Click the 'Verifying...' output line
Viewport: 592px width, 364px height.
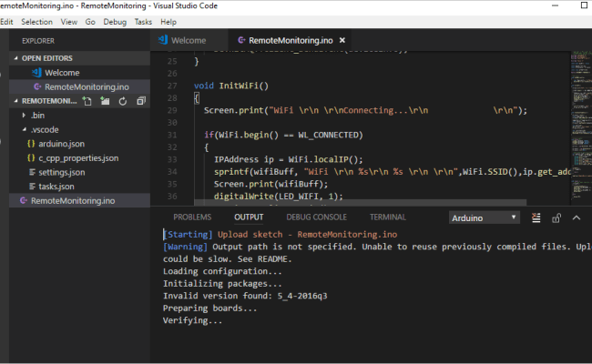[192, 320]
